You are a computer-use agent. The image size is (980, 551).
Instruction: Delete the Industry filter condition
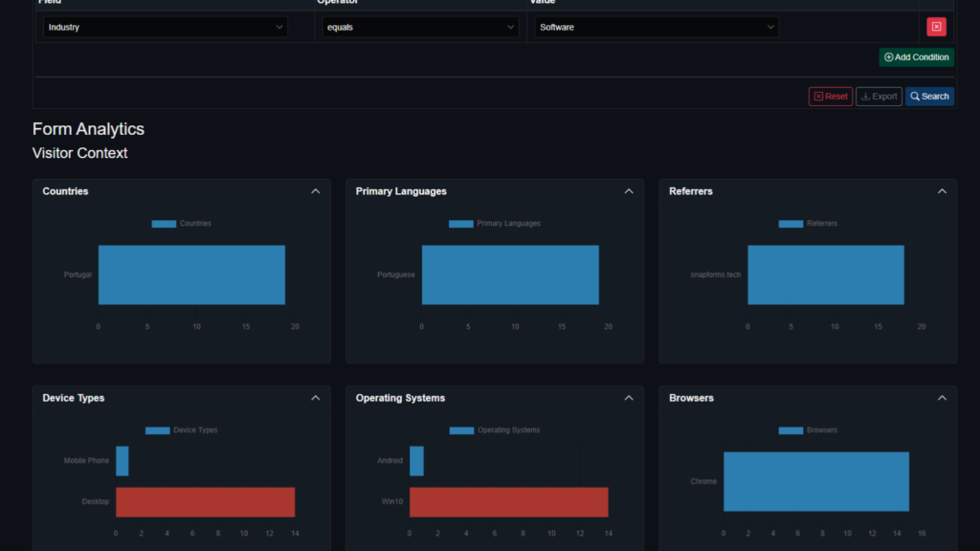click(936, 27)
